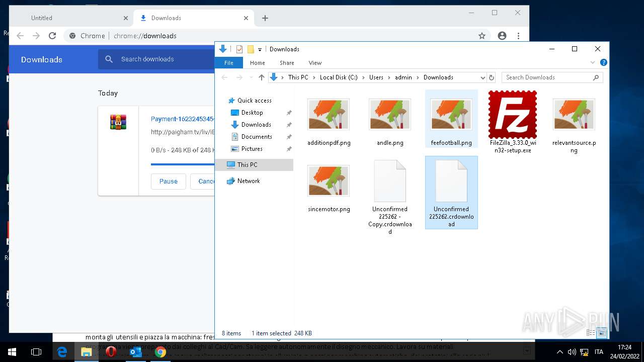Open Task View on the taskbar

(36, 352)
